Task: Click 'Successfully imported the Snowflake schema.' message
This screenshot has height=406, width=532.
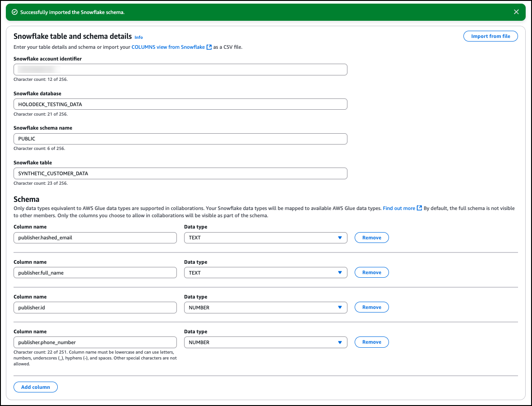Action: [72, 12]
